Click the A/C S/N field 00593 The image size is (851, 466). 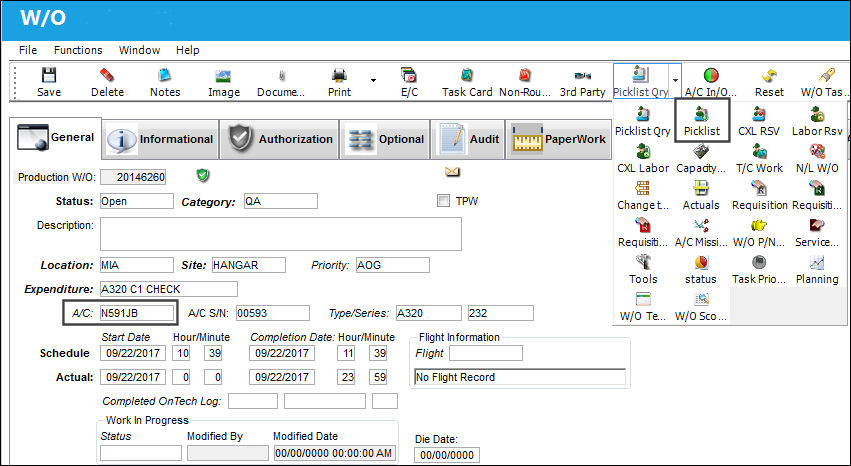coord(272,313)
